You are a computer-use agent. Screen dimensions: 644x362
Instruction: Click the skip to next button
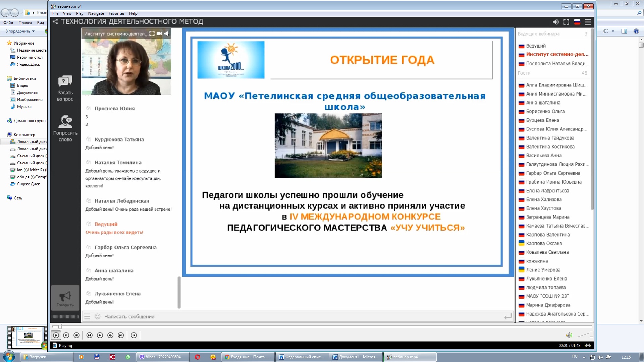[121, 335]
